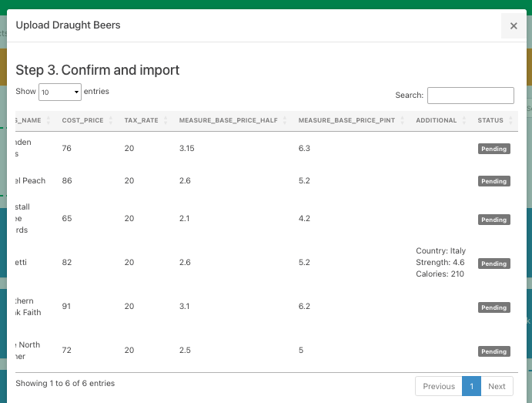Screen dimensions: 532x403
Task: Open the Show entries dropdown
Action: (x=60, y=92)
